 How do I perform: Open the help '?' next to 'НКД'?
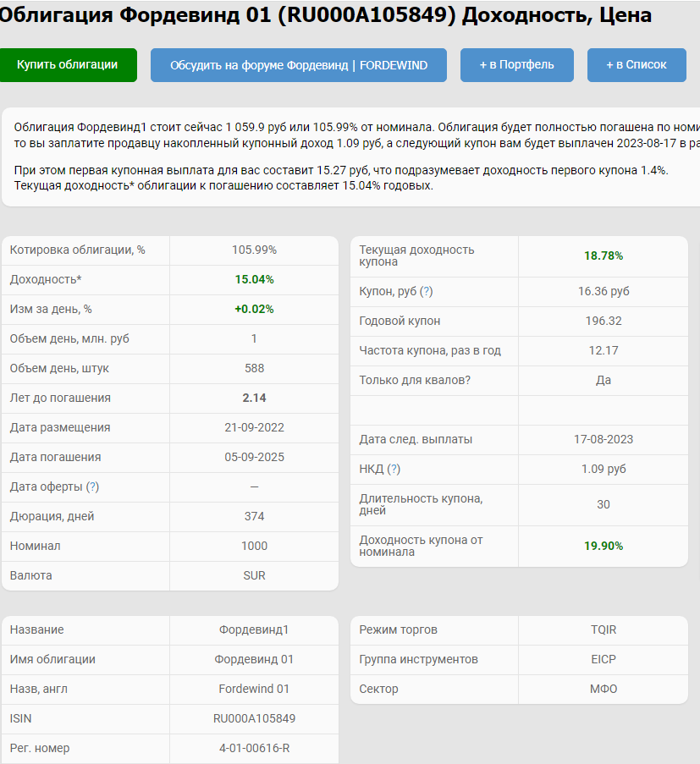[x=394, y=470]
